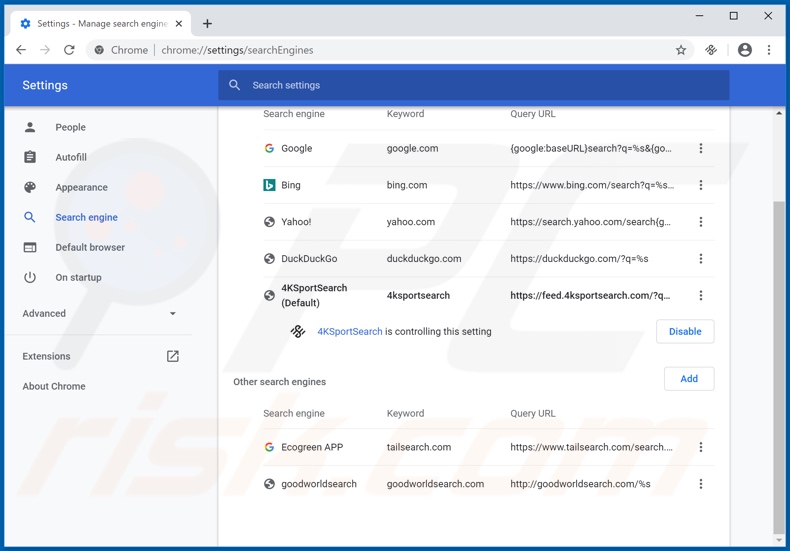Open more actions for DuckDuckGo row
Viewport: 790px width, 551px height.
pyautogui.click(x=701, y=258)
